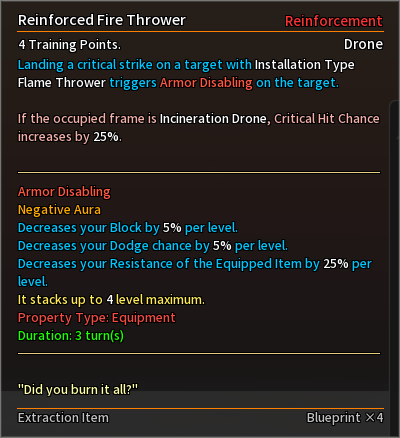Click the Armor Disabling link in the description
Image resolution: width=400 pixels, height=438 pixels.
206,83
